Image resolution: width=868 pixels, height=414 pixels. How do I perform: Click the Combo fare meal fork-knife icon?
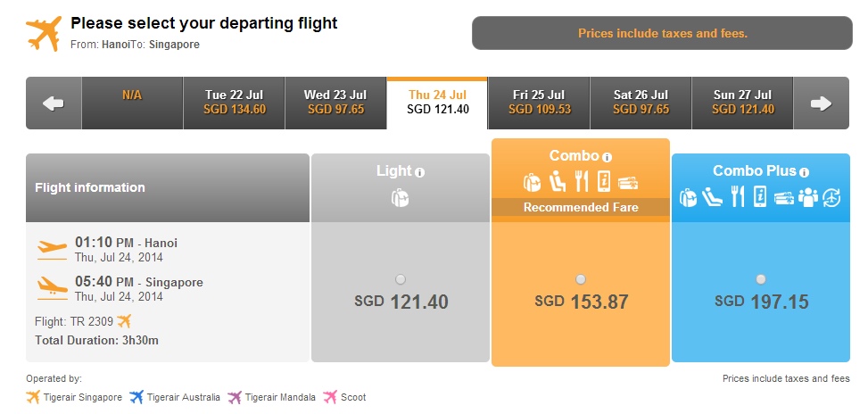pos(582,181)
